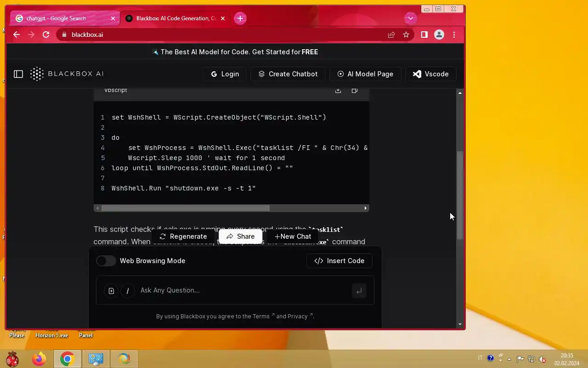Copy the vbscript code block
The height and width of the screenshot is (368, 588).
[x=355, y=91]
